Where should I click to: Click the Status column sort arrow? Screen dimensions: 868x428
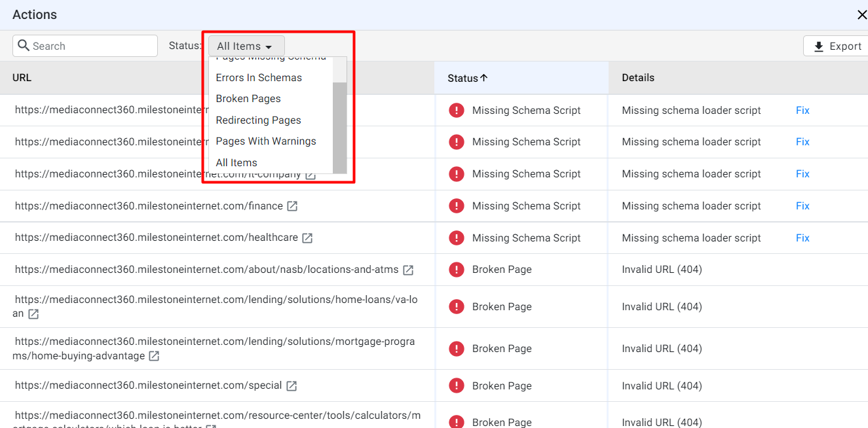pyautogui.click(x=484, y=77)
